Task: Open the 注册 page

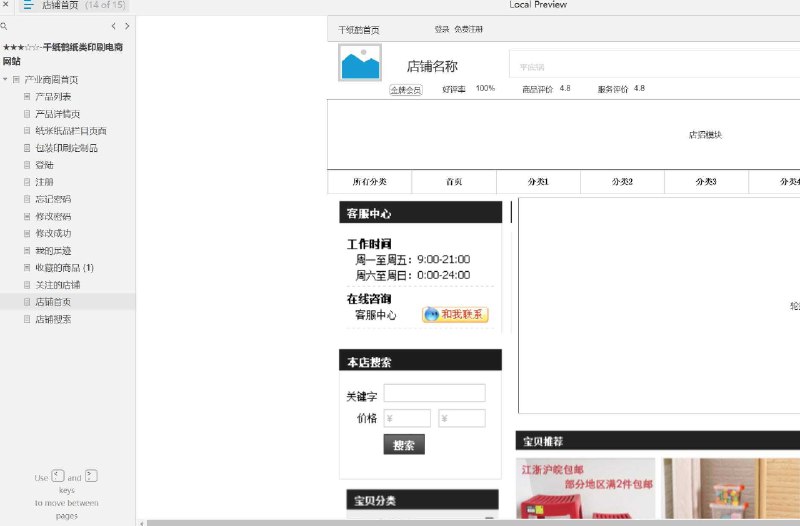Action: [x=44, y=182]
